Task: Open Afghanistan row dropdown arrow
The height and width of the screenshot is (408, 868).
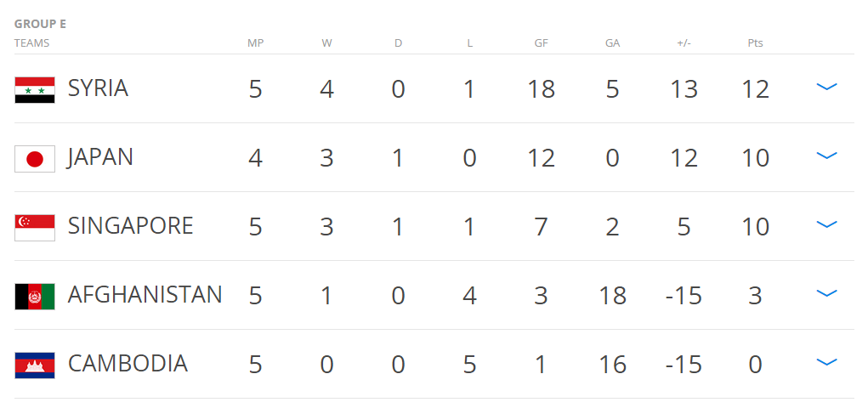Action: (826, 294)
